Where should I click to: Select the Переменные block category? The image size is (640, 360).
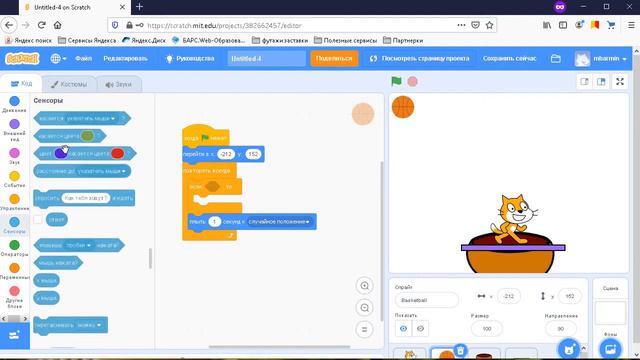pos(14,271)
